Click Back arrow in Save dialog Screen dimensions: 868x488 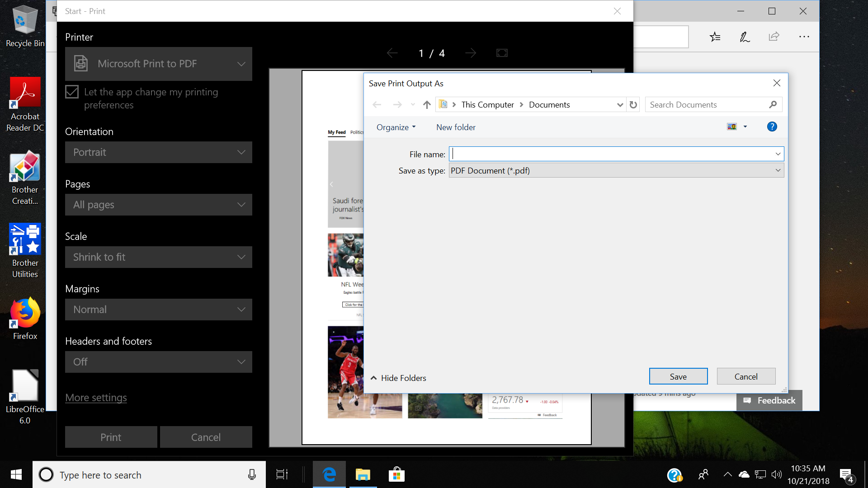[377, 105]
